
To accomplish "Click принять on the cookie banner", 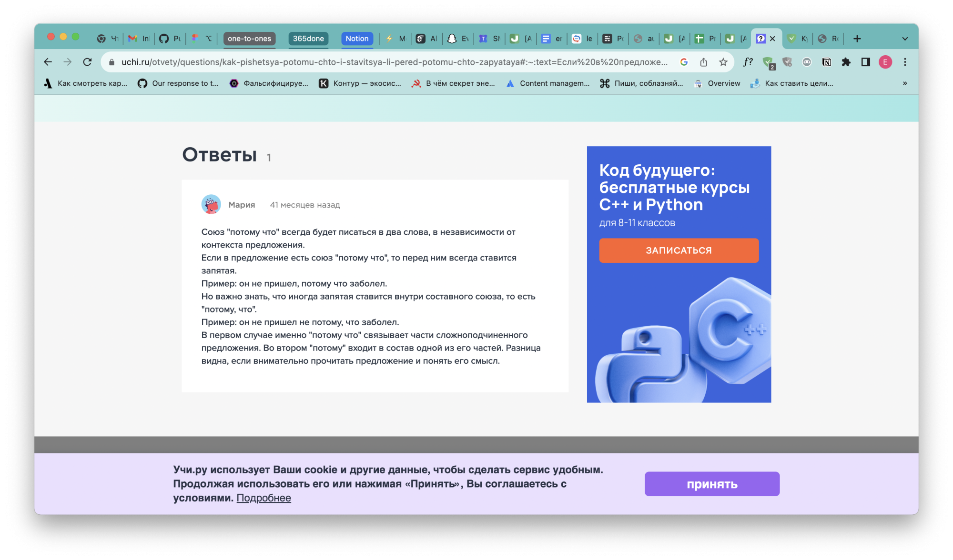I will [712, 484].
